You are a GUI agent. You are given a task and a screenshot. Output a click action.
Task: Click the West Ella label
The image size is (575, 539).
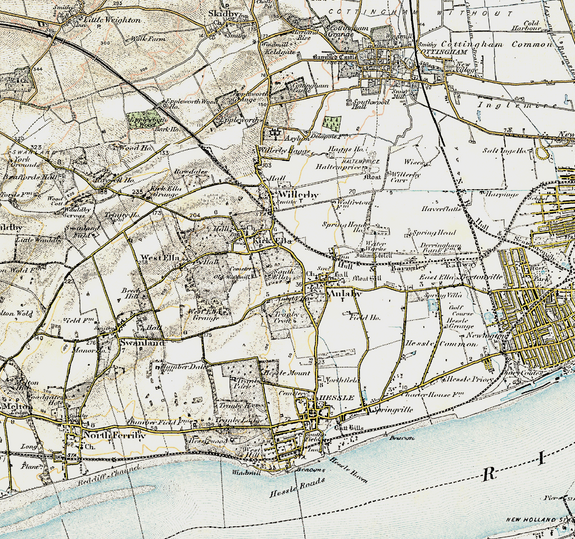point(160,258)
